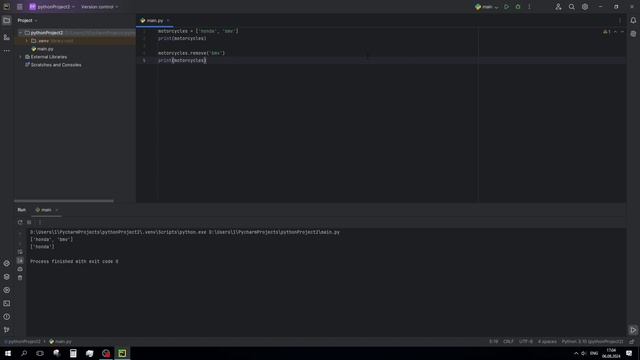Open the main menu hamburger icon
The width and height of the screenshot is (640, 360).
pos(20,7)
